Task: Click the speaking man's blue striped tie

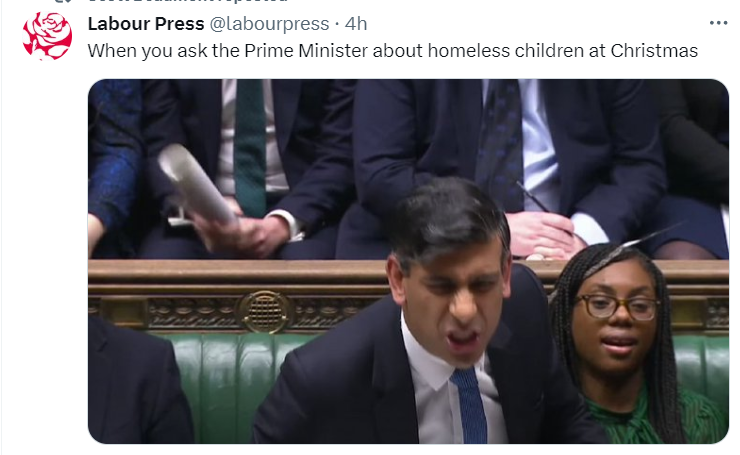Action: [469, 405]
